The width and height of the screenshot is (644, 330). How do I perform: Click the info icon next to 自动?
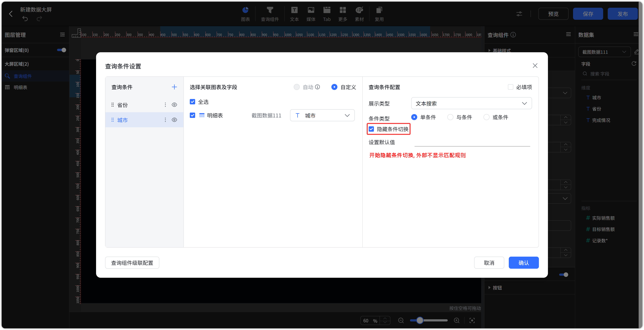click(317, 87)
